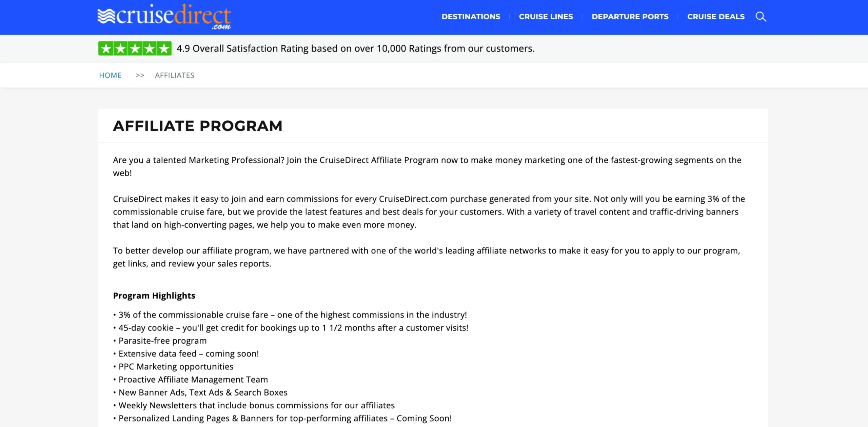Click the AFFILIATES breadcrumb text
Image resolution: width=868 pixels, height=427 pixels.
click(175, 75)
